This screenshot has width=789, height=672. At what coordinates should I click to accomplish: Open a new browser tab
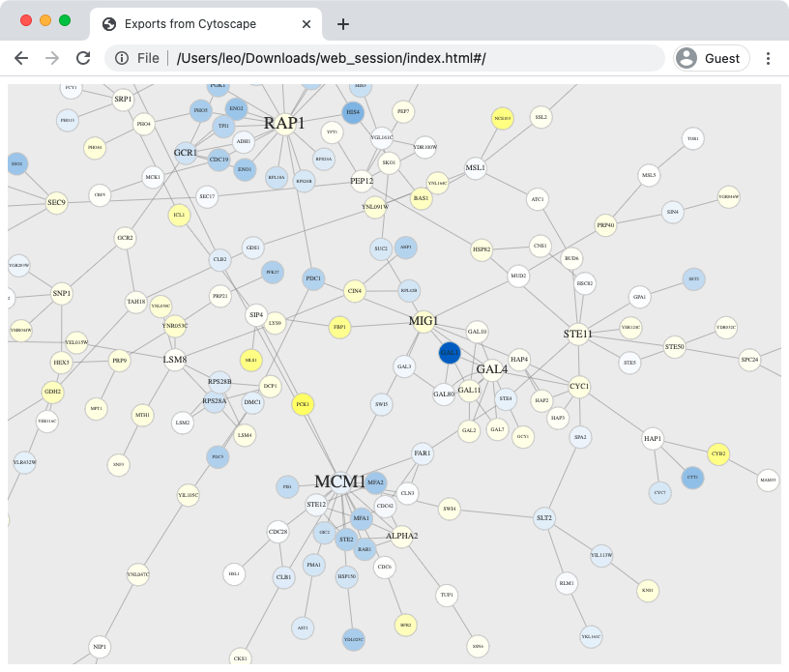pyautogui.click(x=342, y=24)
